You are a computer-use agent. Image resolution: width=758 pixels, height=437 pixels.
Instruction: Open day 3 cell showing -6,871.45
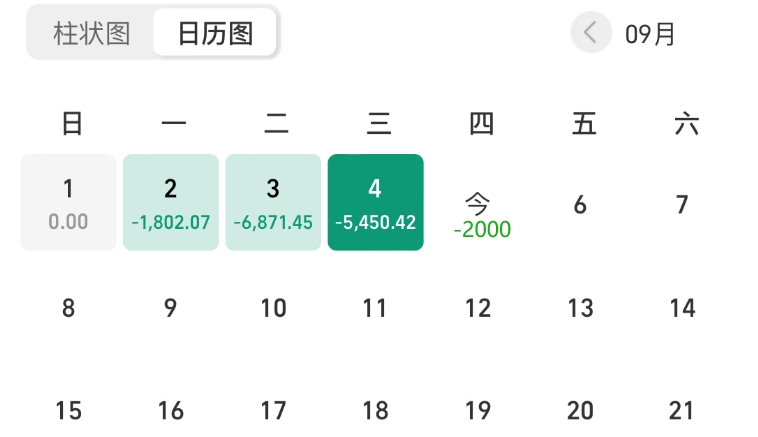pyautogui.click(x=273, y=202)
